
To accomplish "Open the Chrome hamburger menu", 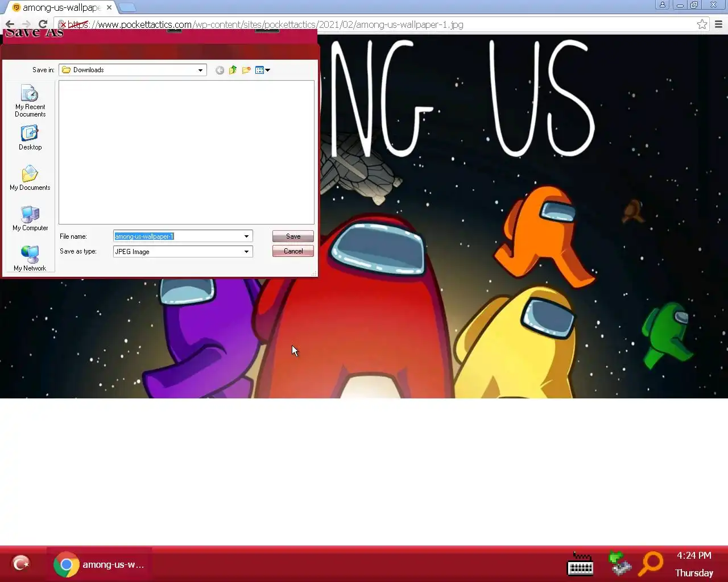I will [718, 24].
